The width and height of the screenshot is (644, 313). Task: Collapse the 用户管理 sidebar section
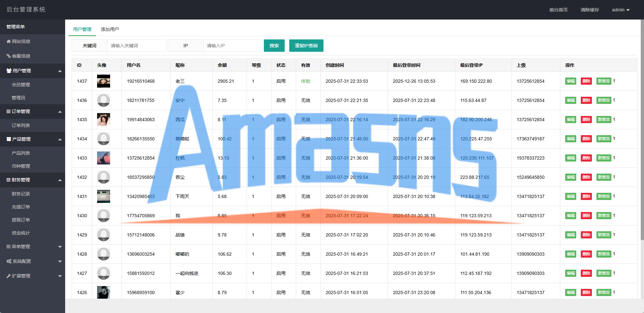click(33, 71)
